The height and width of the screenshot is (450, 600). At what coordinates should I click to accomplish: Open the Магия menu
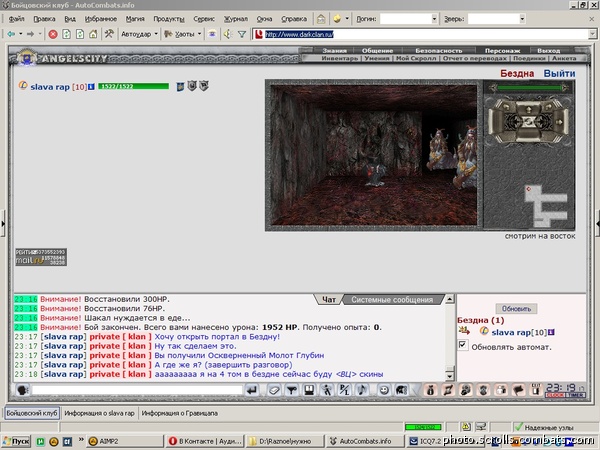135,18
